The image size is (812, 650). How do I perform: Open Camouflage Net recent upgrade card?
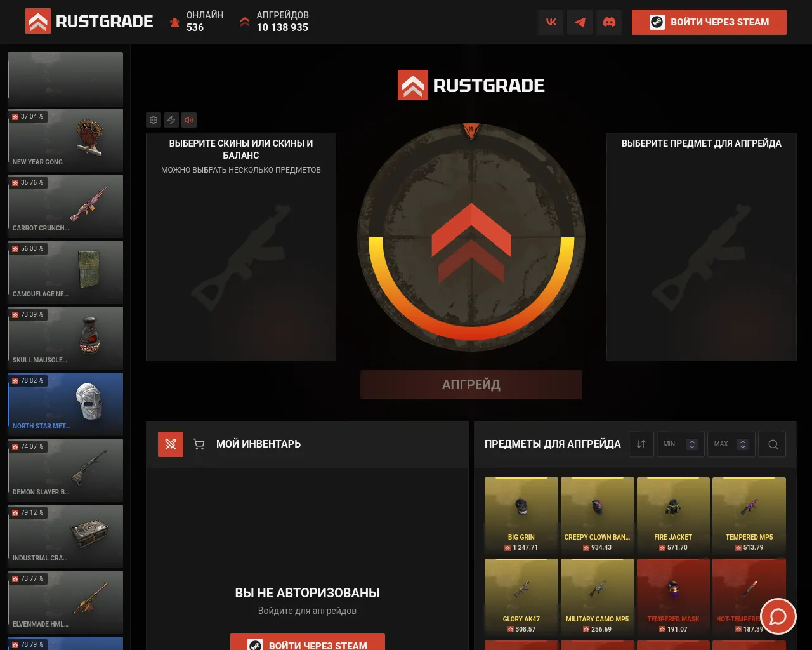65,272
